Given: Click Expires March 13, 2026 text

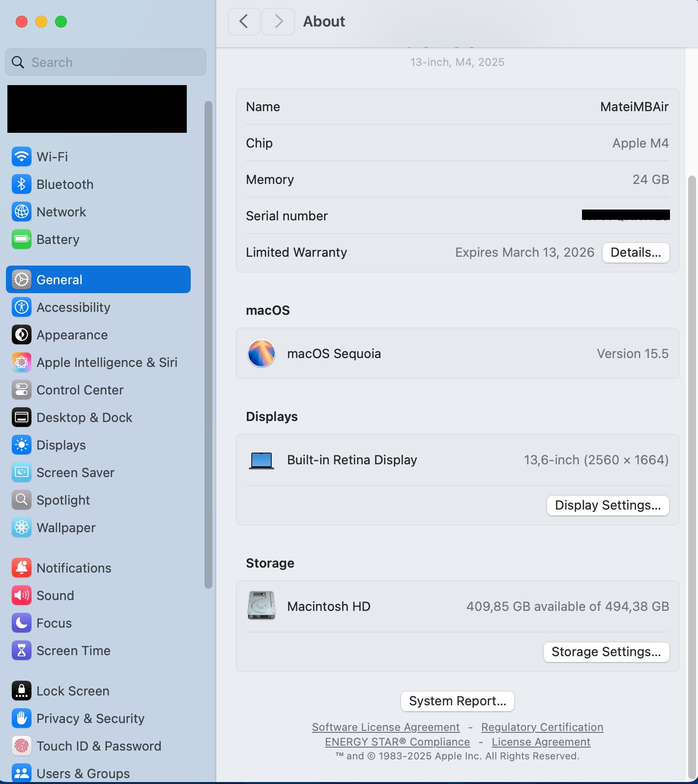Looking at the screenshot, I should 524,252.
